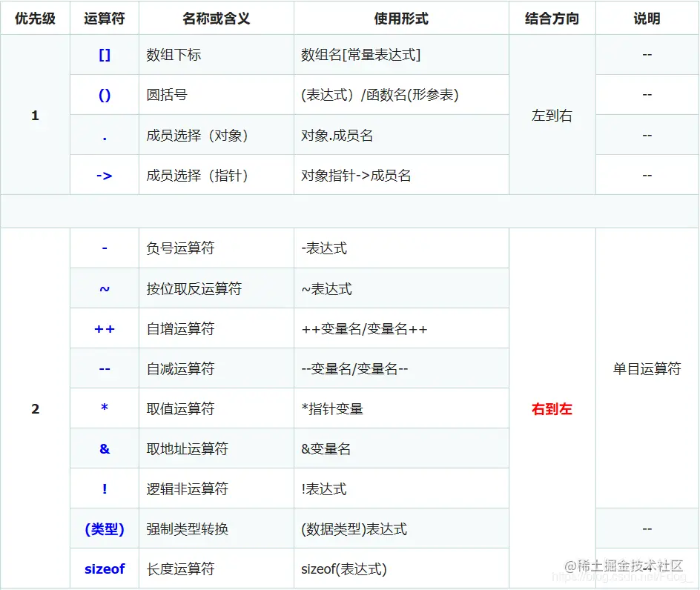Image resolution: width=700 pixels, height=590 pixels.
Task: Select the 结合方向 column header
Action: 551,19
